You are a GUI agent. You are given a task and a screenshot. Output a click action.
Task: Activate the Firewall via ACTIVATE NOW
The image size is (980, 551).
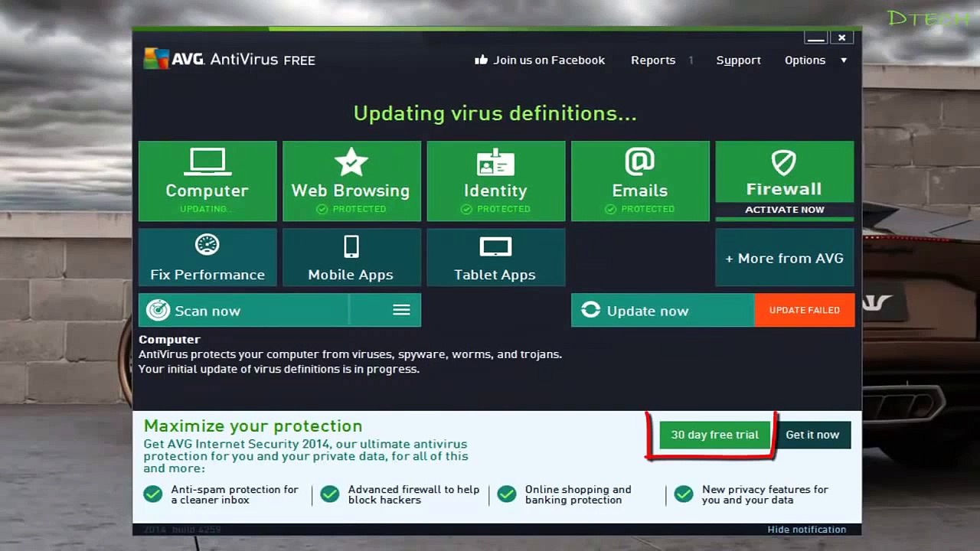point(784,210)
